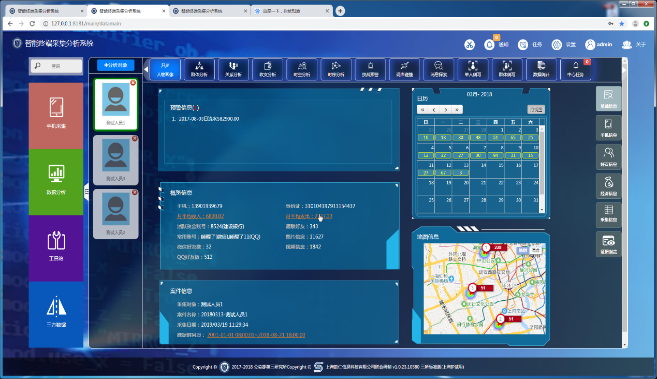The height and width of the screenshot is (379, 657).
Task: Select the first person card thumbnail
Action: [116, 104]
